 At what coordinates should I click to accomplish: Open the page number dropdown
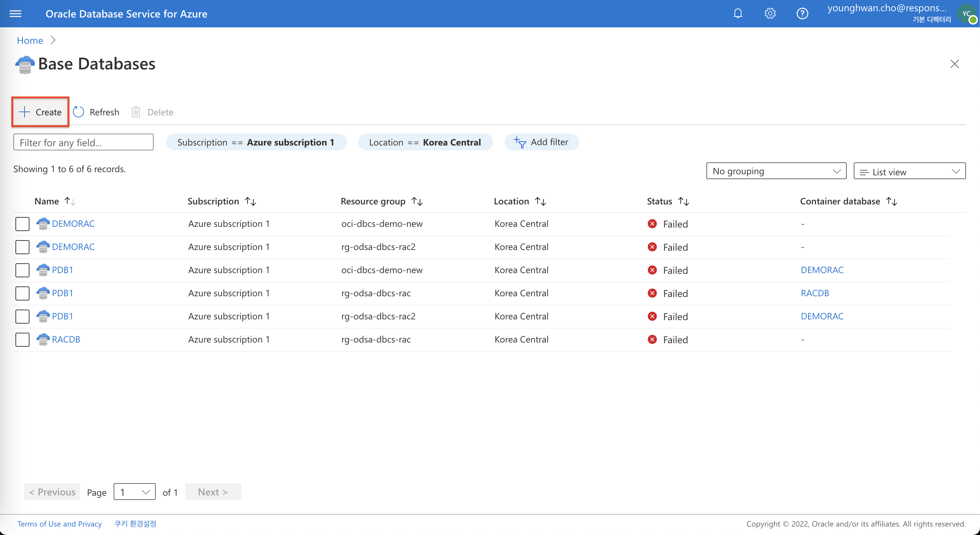click(135, 492)
